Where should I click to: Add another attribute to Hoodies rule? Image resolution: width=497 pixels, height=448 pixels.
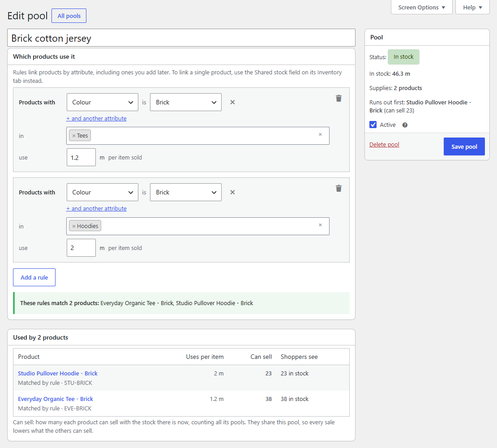[x=96, y=209]
